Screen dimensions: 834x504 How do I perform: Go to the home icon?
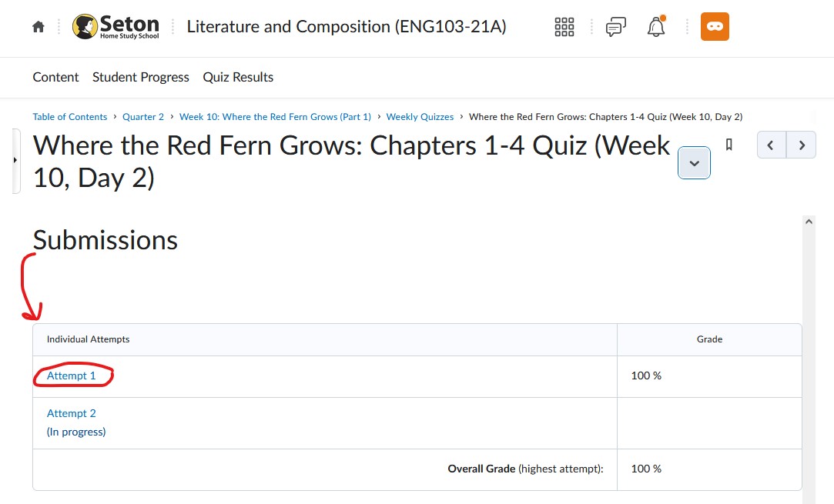(39, 27)
